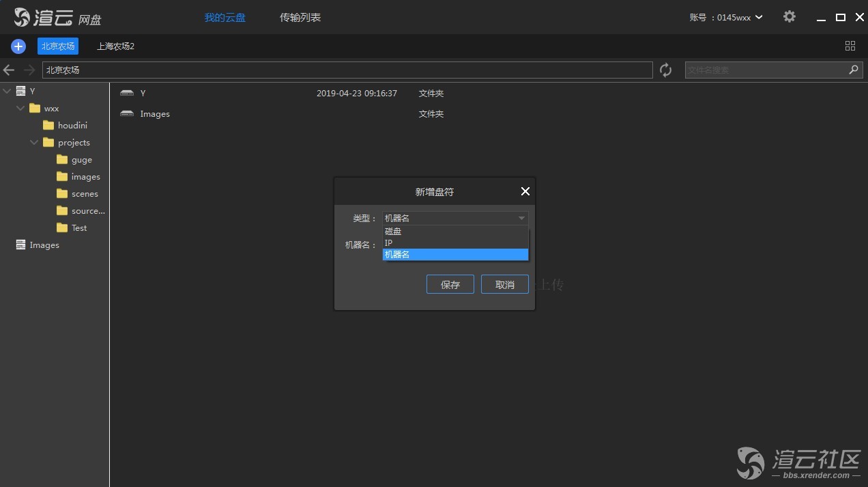The width and height of the screenshot is (868, 487).
Task: Collapse the projects folder chevron
Action: coord(34,143)
